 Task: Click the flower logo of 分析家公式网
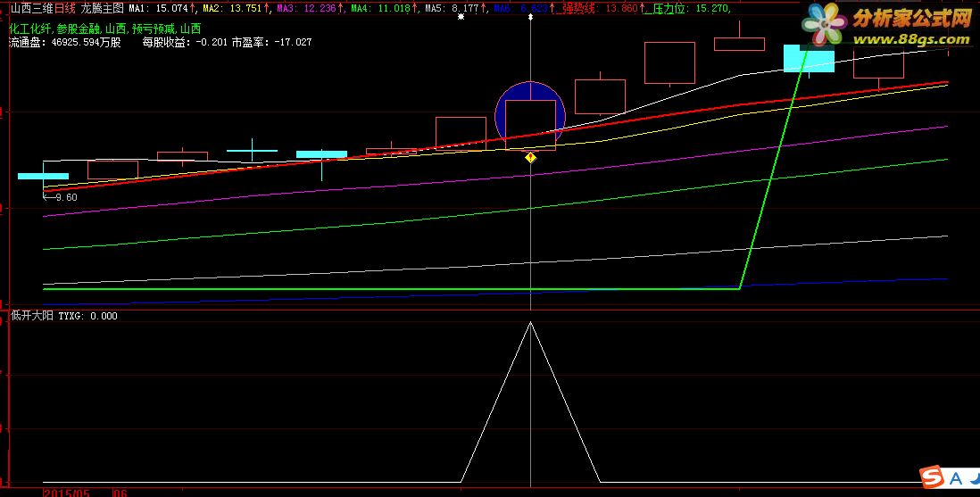tap(824, 24)
